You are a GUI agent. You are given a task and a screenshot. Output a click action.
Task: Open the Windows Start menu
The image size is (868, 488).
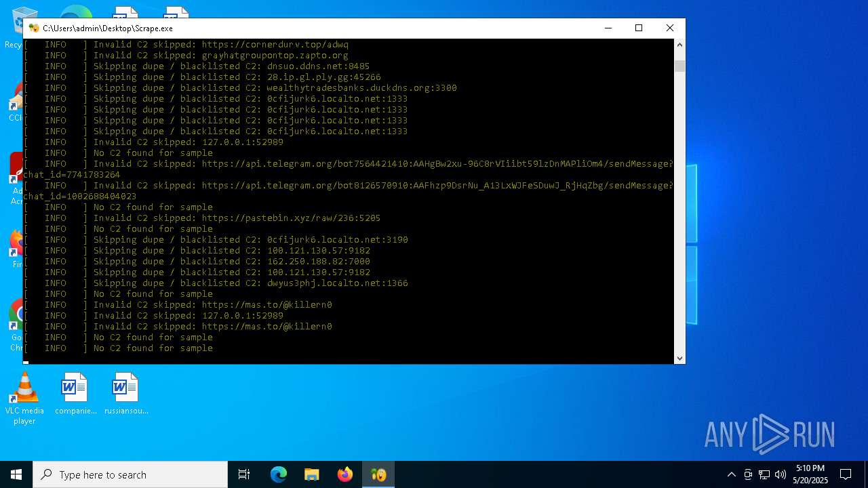(16, 474)
